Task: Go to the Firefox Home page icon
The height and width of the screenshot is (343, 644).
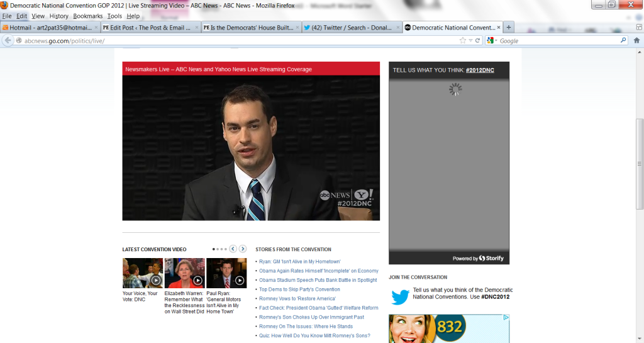Action: tap(636, 40)
